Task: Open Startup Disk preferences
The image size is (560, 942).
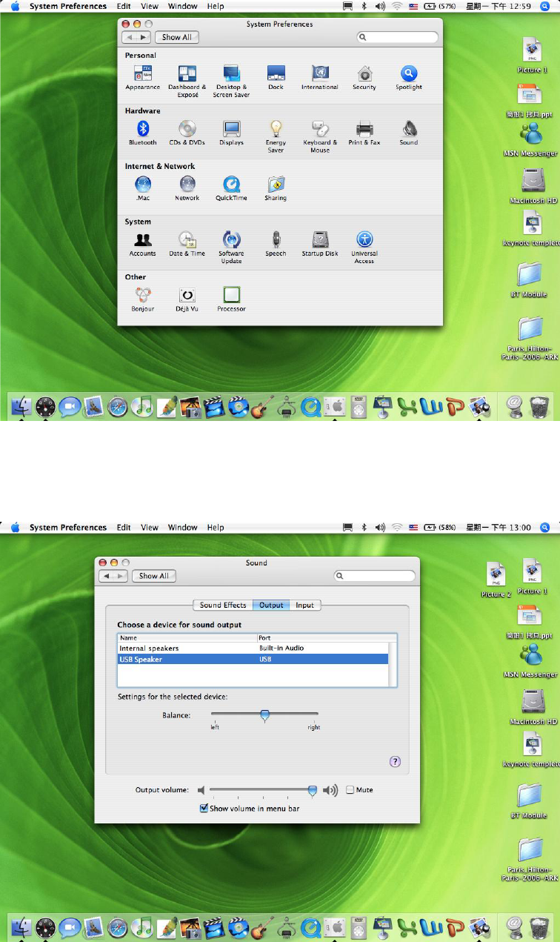Action: [320, 244]
